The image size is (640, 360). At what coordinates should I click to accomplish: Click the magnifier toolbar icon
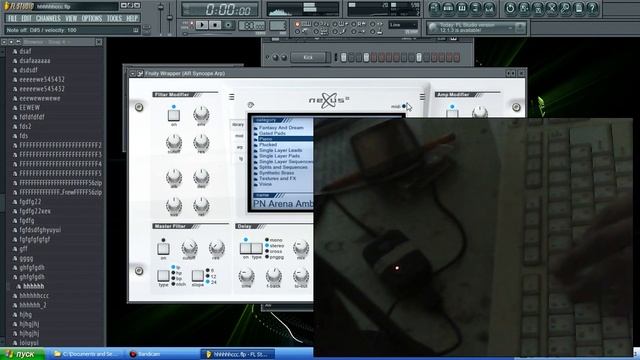pos(565,8)
